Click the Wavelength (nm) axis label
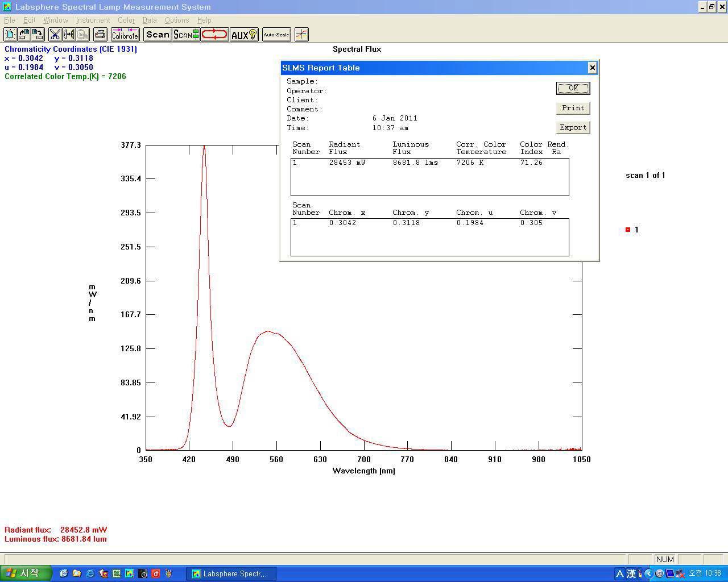728x582 pixels. pyautogui.click(x=364, y=471)
